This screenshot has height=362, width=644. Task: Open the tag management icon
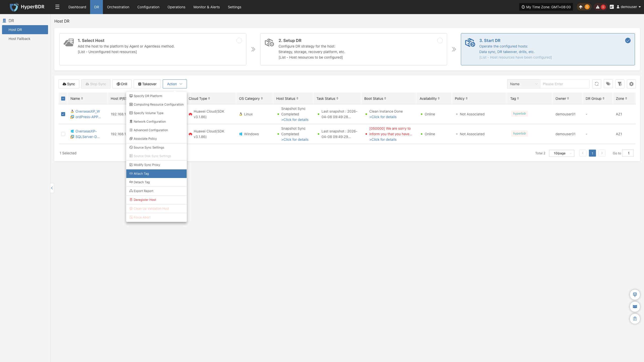click(608, 84)
